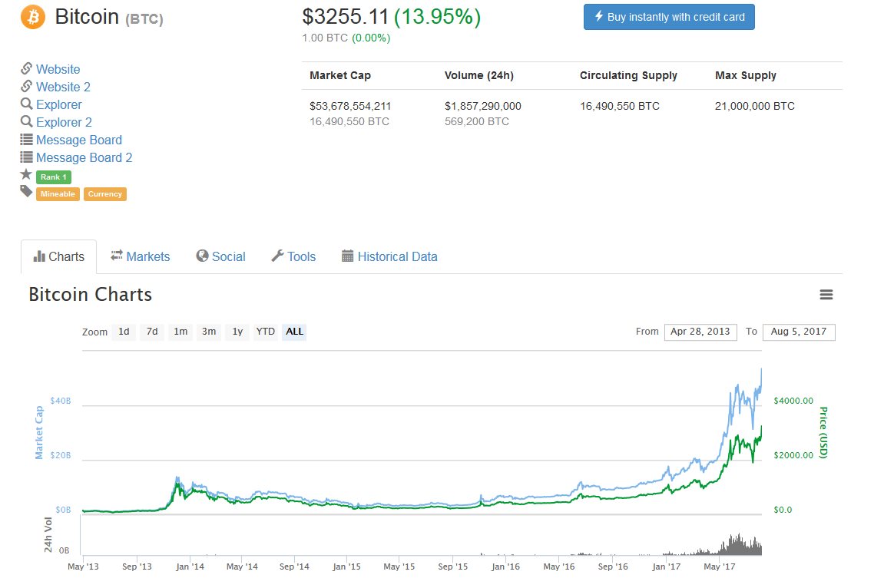Visit the Message Board 2 link

pyautogui.click(x=84, y=157)
